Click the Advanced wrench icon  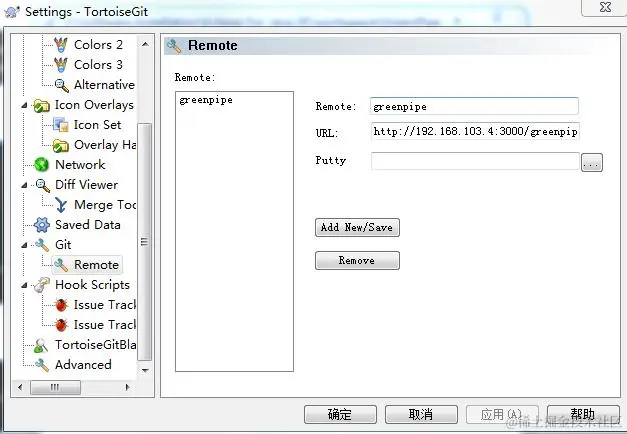42,365
